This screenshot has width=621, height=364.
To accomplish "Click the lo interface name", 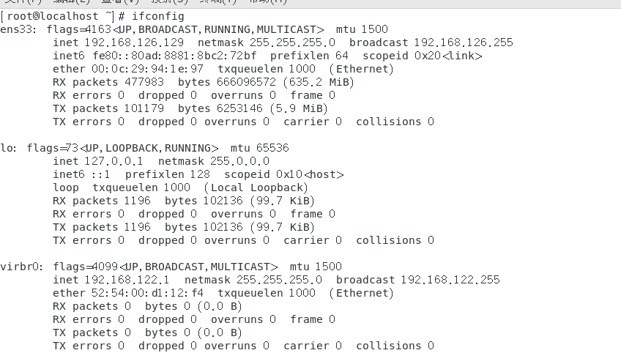I will point(6,148).
